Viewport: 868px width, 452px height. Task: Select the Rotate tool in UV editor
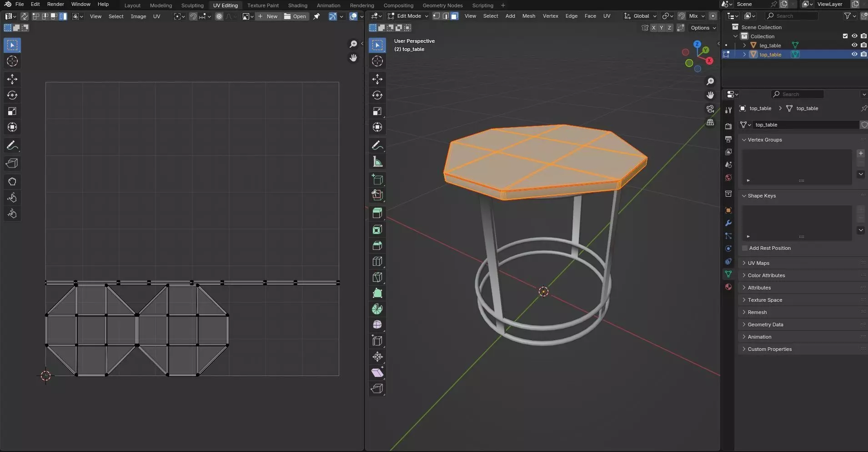click(12, 95)
